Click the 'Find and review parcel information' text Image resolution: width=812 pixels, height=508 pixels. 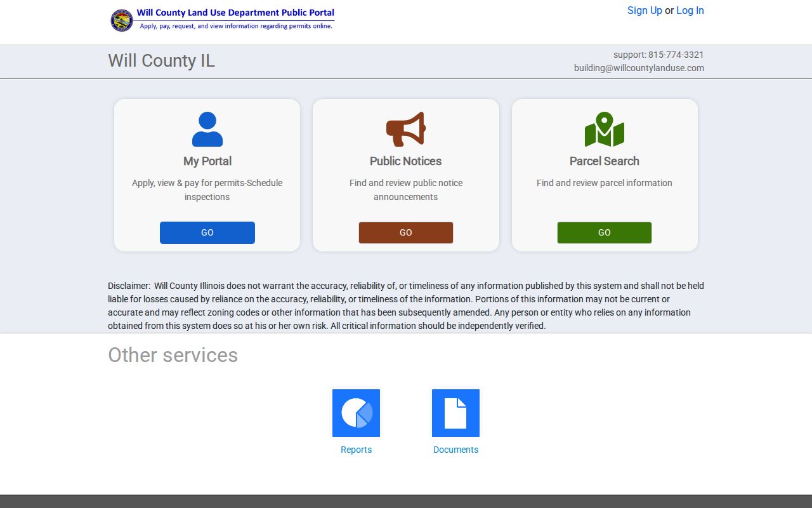coord(605,183)
